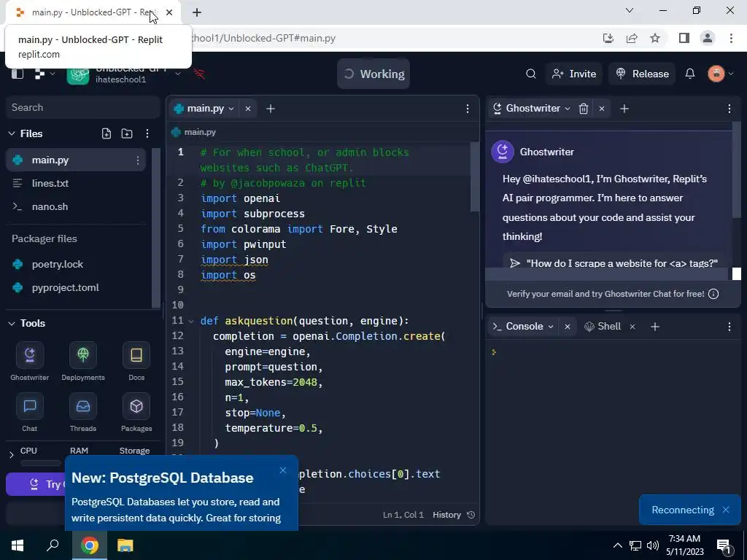This screenshot has height=560, width=747.
Task: Open the Console pane options menu
Action: 729,327
